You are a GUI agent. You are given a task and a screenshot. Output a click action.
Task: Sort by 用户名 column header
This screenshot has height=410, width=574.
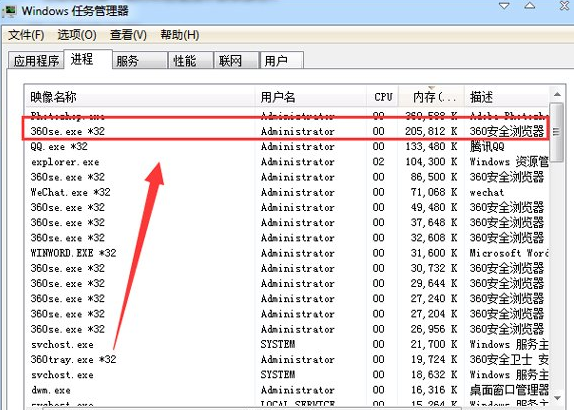[310, 97]
